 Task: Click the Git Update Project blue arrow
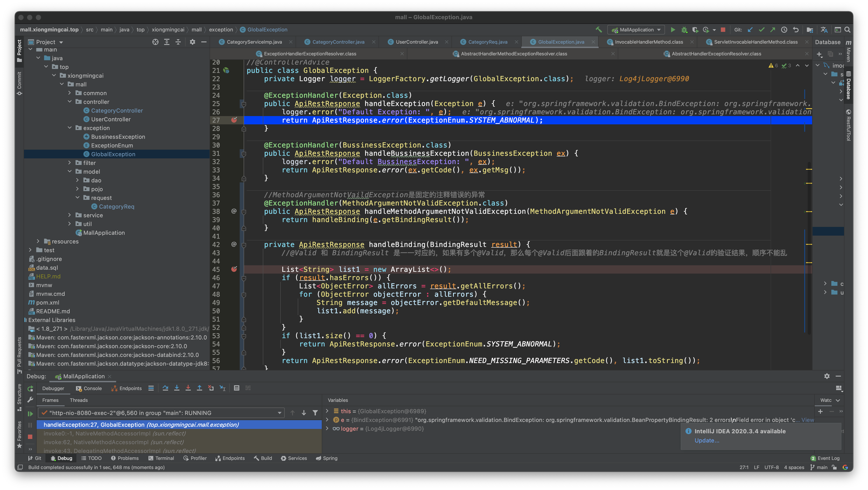tap(750, 30)
